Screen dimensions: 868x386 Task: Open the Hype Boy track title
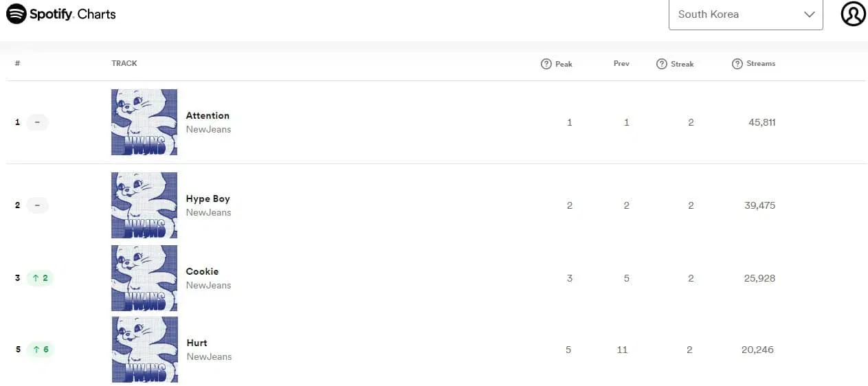coord(208,198)
